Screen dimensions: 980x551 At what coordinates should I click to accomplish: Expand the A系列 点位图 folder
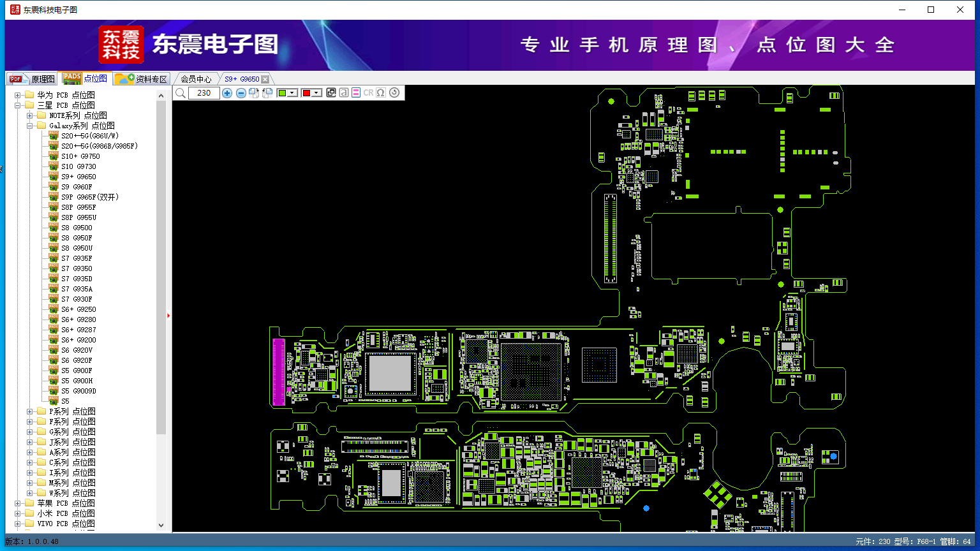tap(30, 452)
